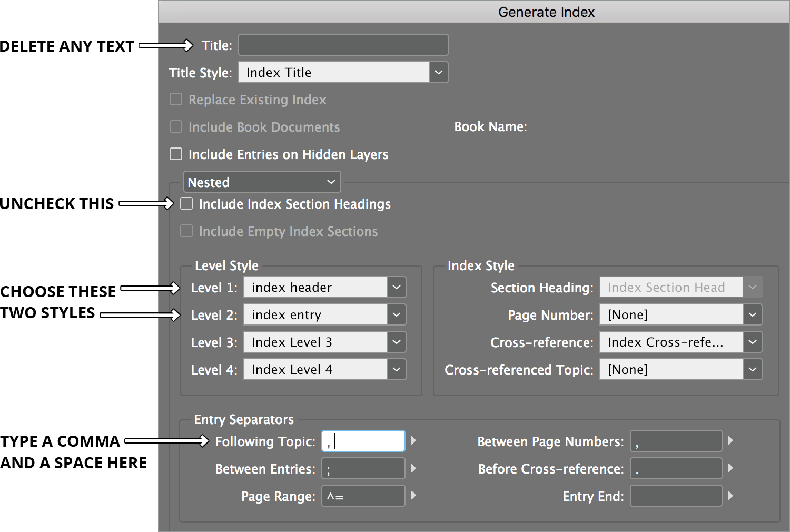The image size is (790, 532).
Task: Open the Level 1 style dropdown
Action: (396, 287)
